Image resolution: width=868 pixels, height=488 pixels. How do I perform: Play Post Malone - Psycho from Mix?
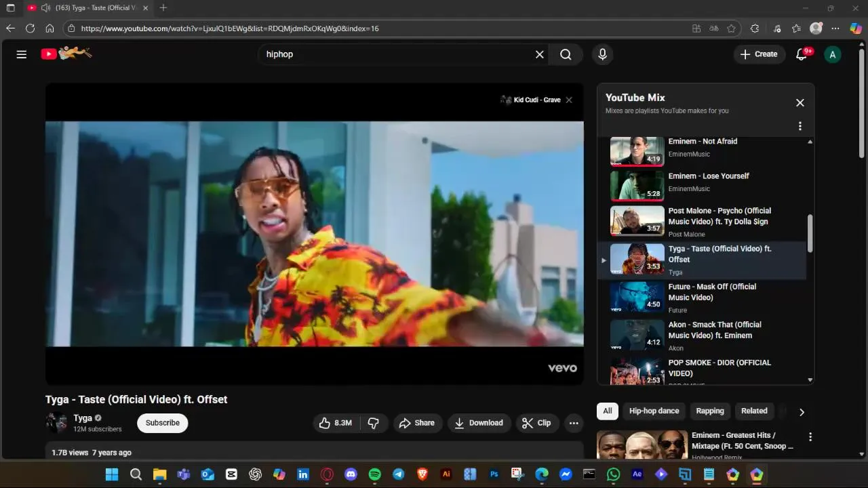click(x=703, y=222)
